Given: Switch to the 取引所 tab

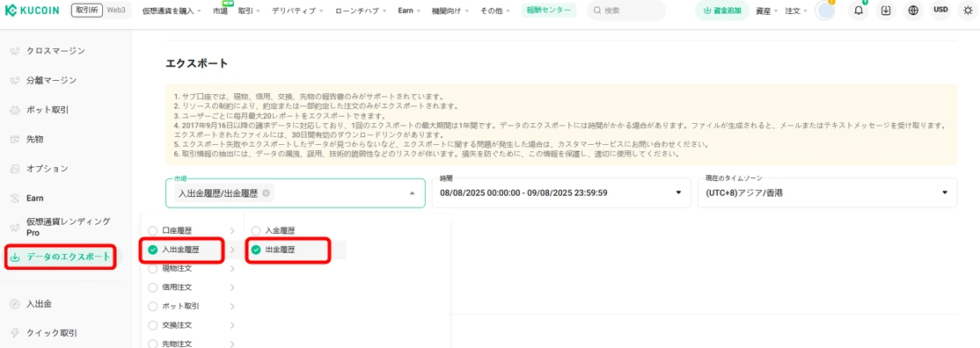Looking at the screenshot, I should point(87,11).
